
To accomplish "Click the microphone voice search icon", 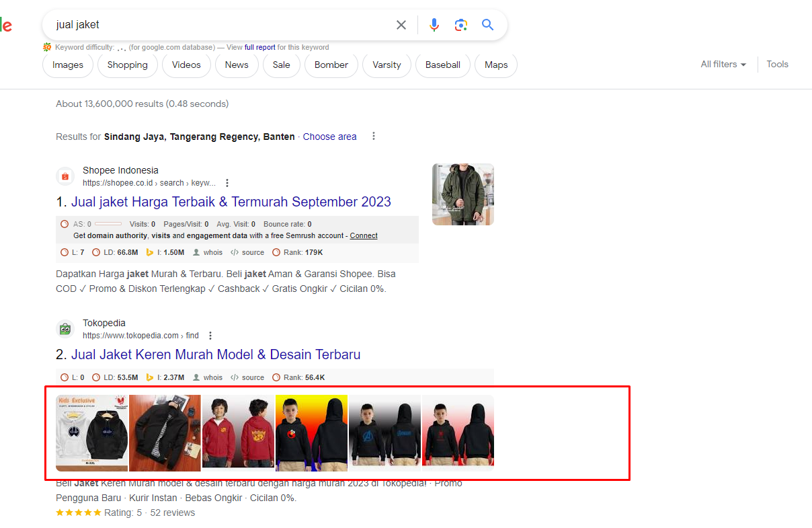I will coord(434,24).
